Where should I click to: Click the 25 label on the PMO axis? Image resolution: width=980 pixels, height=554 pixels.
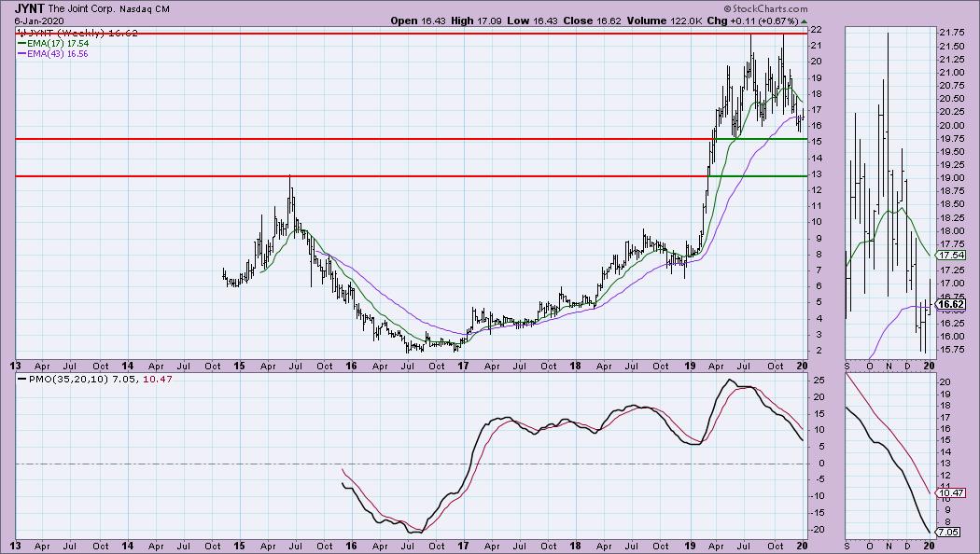pos(819,381)
